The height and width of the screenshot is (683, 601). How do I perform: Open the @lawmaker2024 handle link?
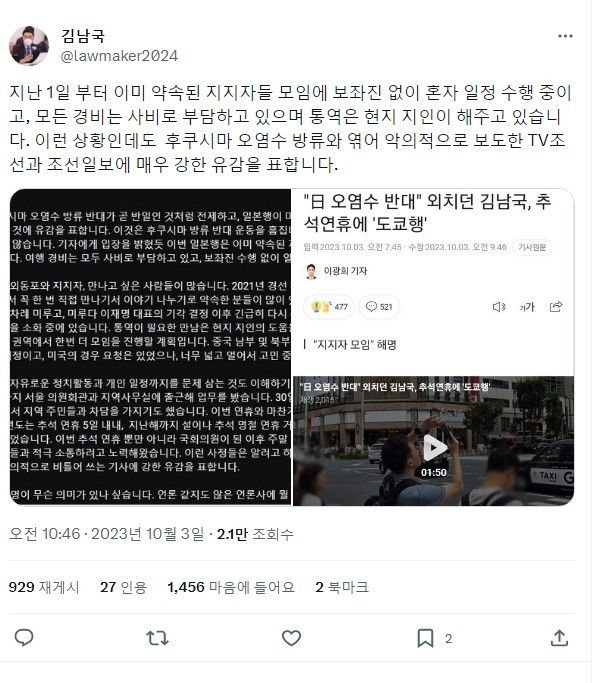119,56
